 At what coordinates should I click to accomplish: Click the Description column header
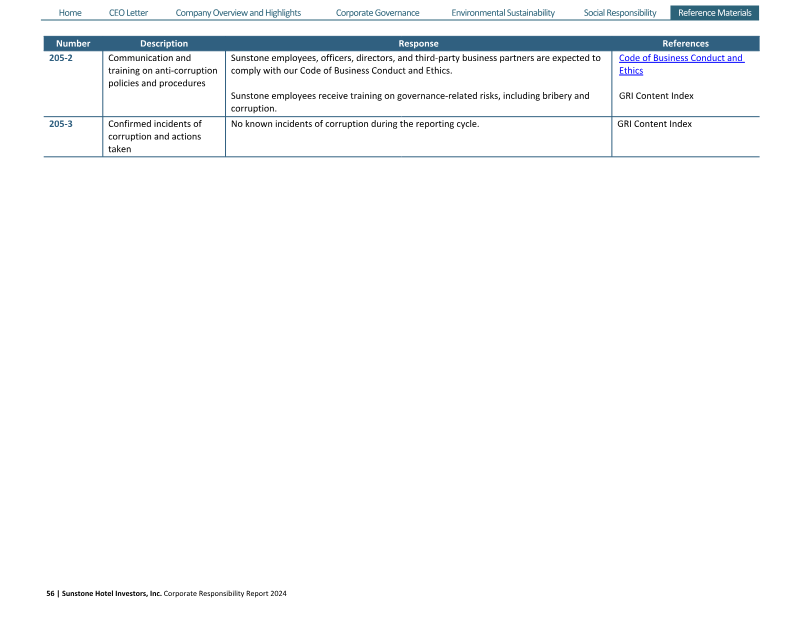(164, 43)
